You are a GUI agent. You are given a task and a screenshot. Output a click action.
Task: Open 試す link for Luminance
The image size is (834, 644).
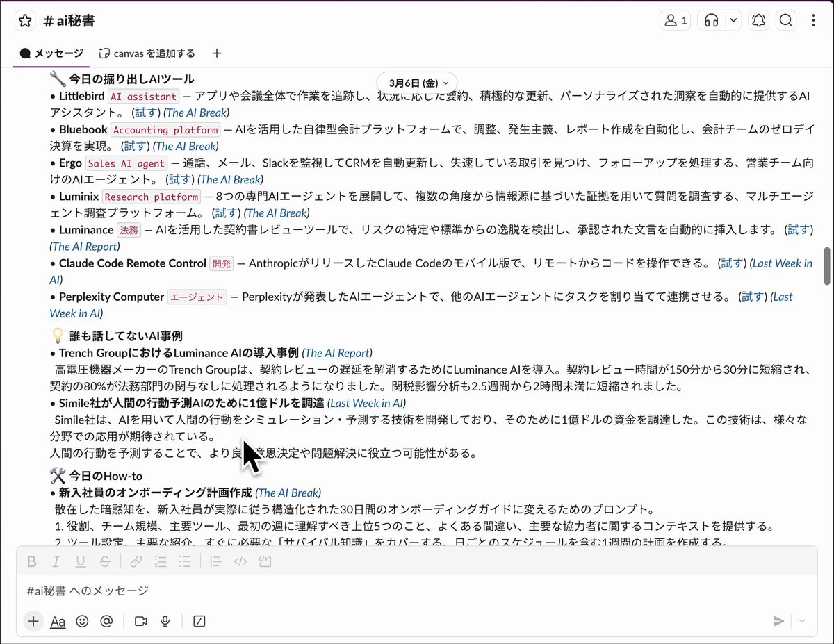point(799,229)
